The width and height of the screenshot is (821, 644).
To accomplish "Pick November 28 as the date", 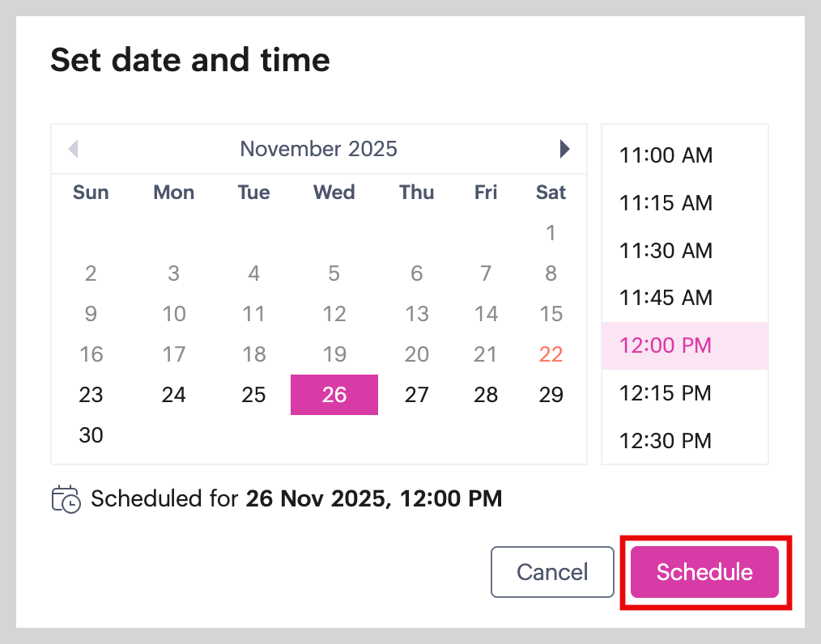I will [486, 395].
